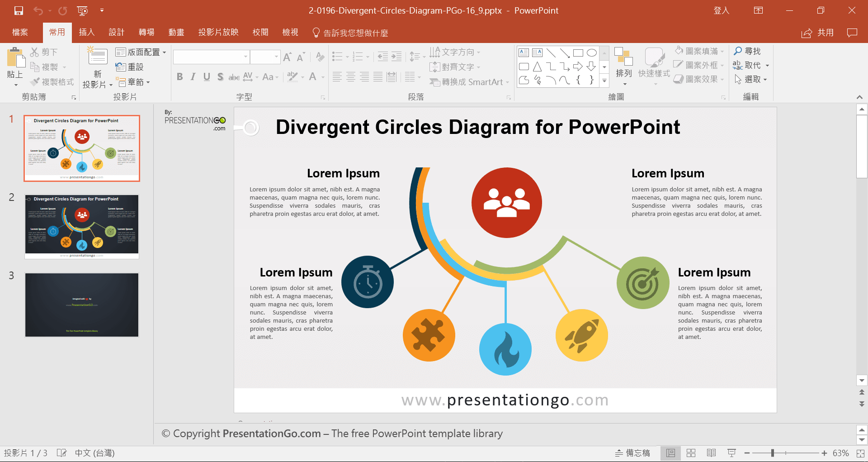Screen dimensions: 868x462
Task: Open comments pane icon
Action: coord(852,33)
